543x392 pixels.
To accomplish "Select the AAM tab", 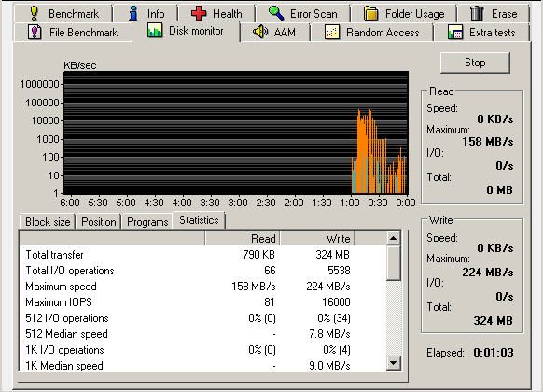I will pyautogui.click(x=274, y=33).
